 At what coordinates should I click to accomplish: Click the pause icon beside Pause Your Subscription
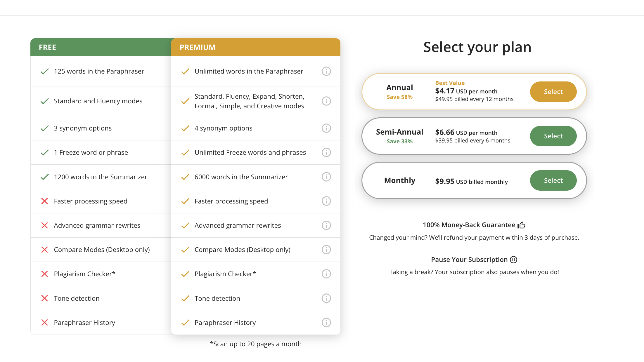pyautogui.click(x=513, y=260)
